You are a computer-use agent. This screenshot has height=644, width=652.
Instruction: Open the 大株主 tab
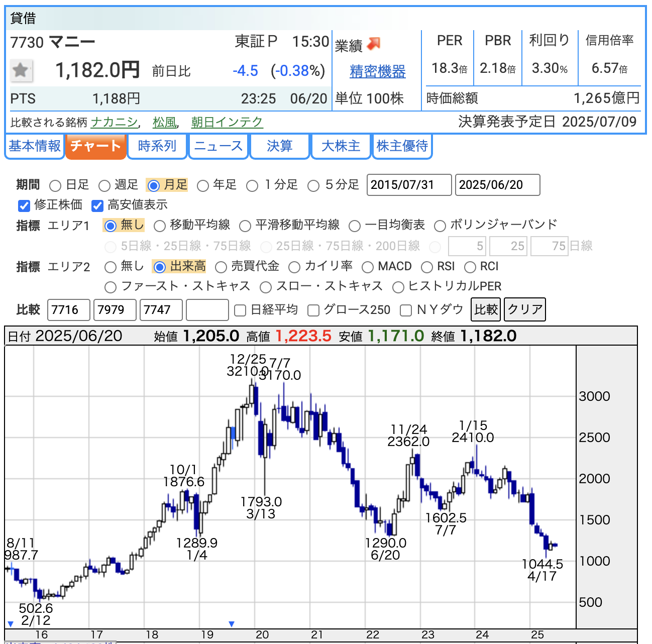point(341,146)
